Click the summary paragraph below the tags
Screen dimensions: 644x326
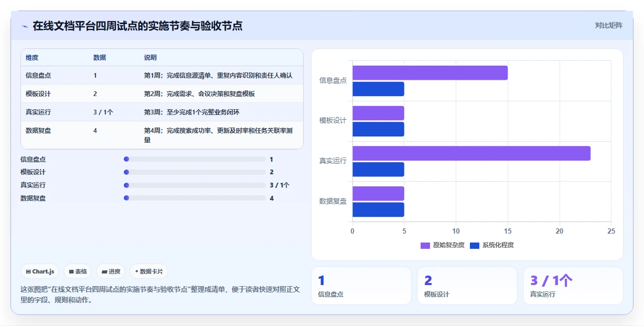(x=160, y=295)
